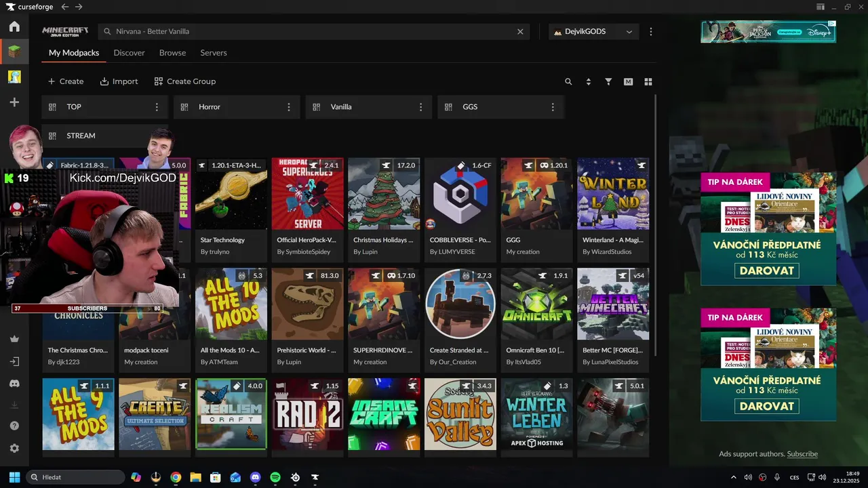868x488 pixels.
Task: Open the Winterland modpack thumbnail
Action: tap(613, 194)
